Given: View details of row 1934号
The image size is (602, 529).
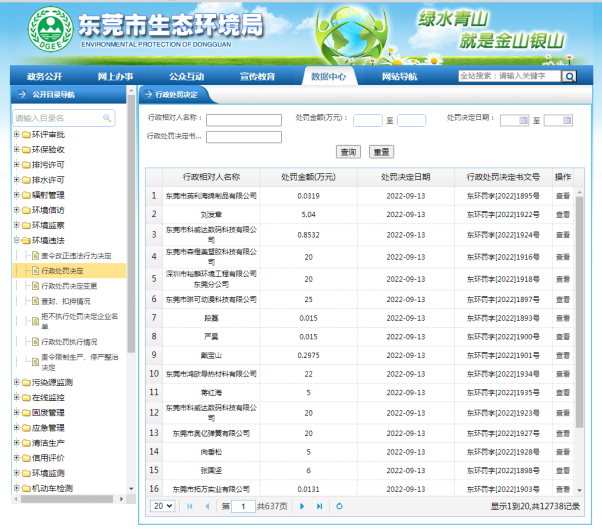Looking at the screenshot, I should [563, 374].
